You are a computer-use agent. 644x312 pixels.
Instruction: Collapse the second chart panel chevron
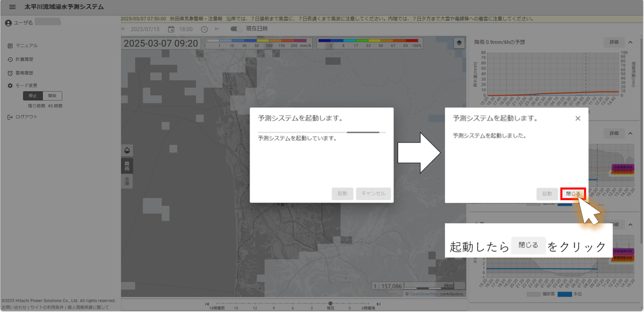coord(630,134)
